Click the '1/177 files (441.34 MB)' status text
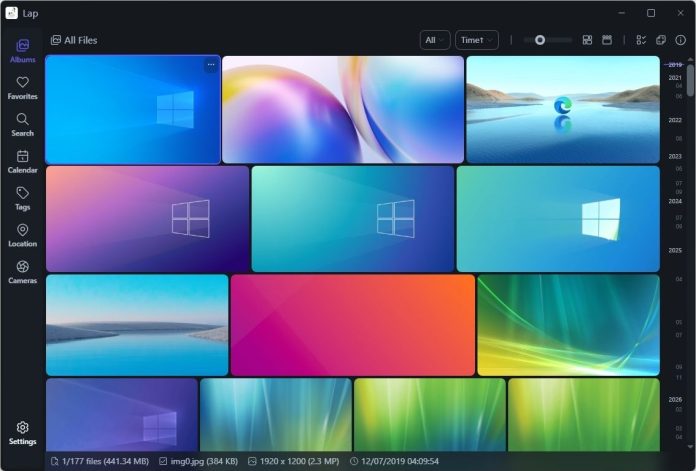 (x=106, y=461)
